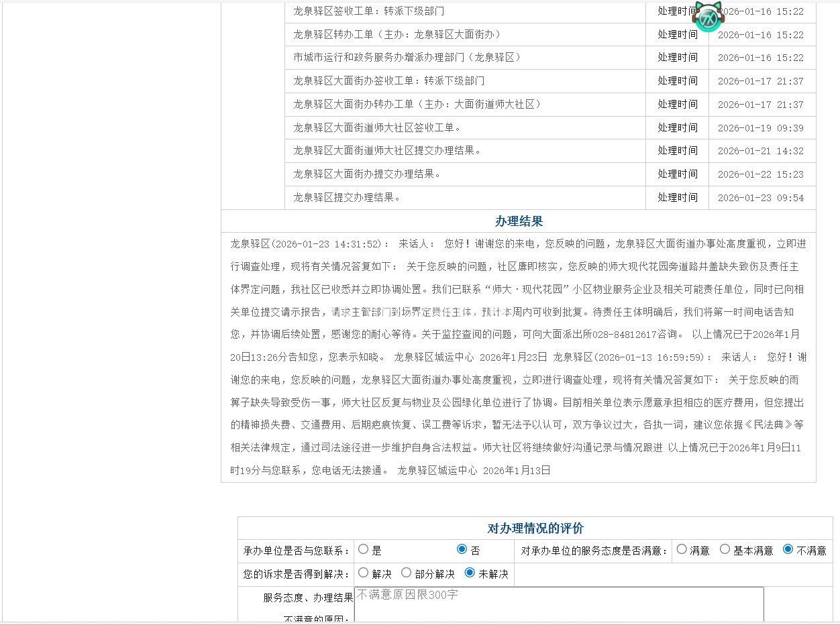
Task: Click the '办理结果' section header
Action: coord(519,221)
